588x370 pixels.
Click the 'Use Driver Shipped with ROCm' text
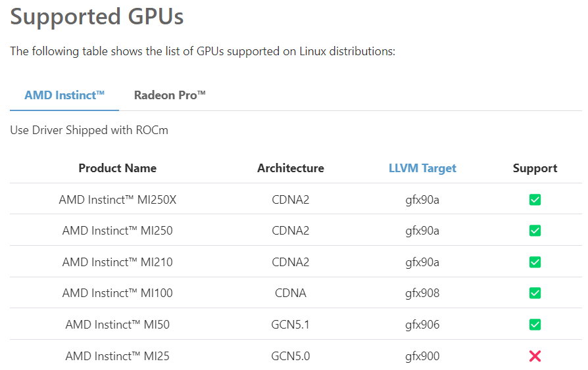(89, 130)
